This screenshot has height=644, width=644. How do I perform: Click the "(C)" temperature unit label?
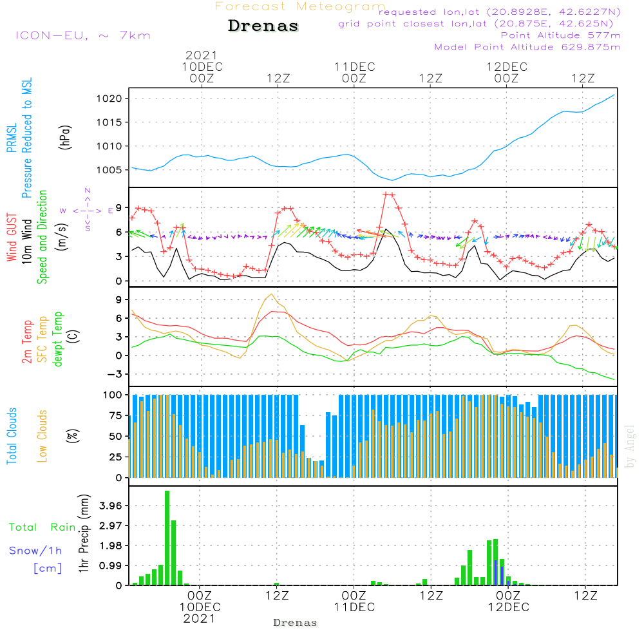click(73, 336)
